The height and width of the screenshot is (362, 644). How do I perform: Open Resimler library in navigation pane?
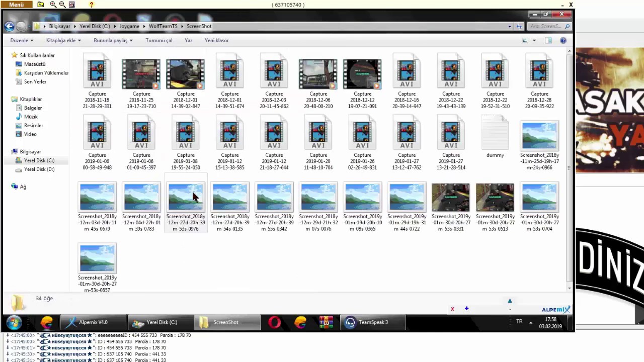coord(34,126)
